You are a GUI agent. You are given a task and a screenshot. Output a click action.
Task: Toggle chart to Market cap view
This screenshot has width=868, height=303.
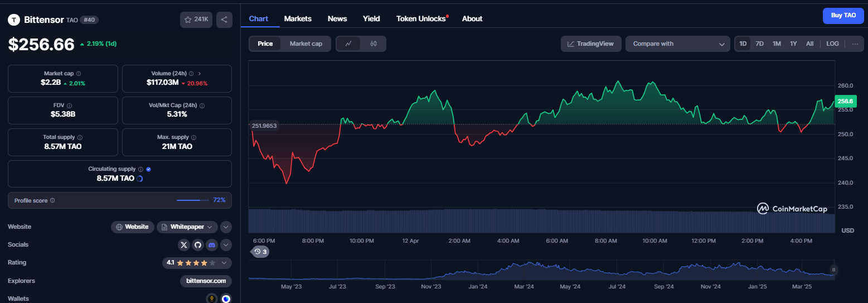(306, 44)
